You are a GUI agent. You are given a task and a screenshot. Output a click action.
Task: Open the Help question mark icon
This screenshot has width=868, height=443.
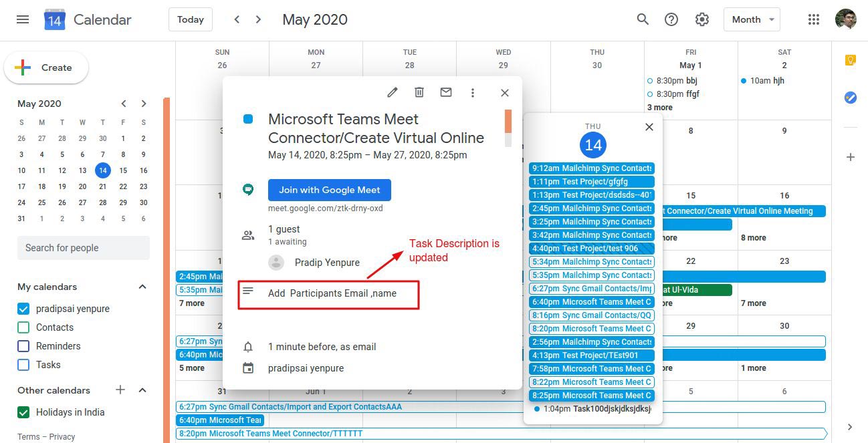pos(671,19)
